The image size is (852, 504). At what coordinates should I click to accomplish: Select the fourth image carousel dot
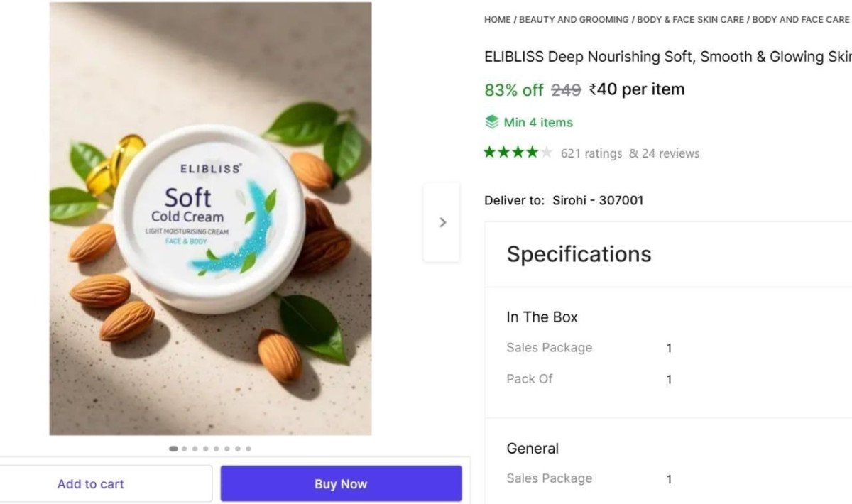click(x=206, y=449)
